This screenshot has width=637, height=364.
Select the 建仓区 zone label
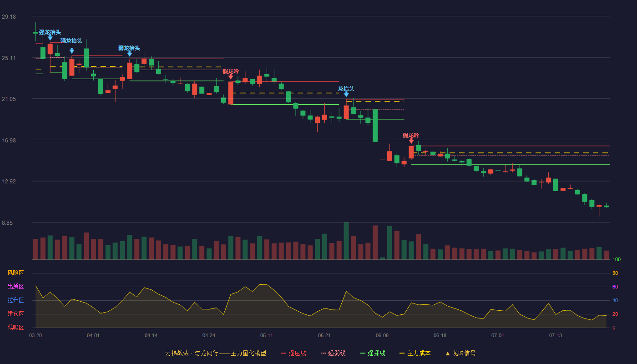[15, 314]
